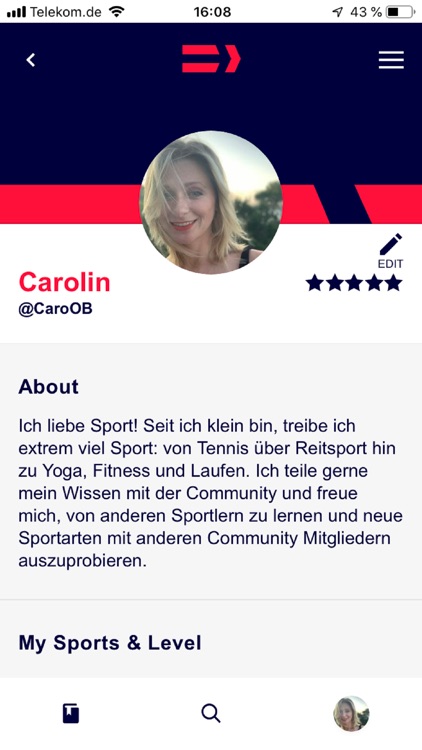Tap the battery indicator in status bar
The image size is (422, 750).
[400, 12]
